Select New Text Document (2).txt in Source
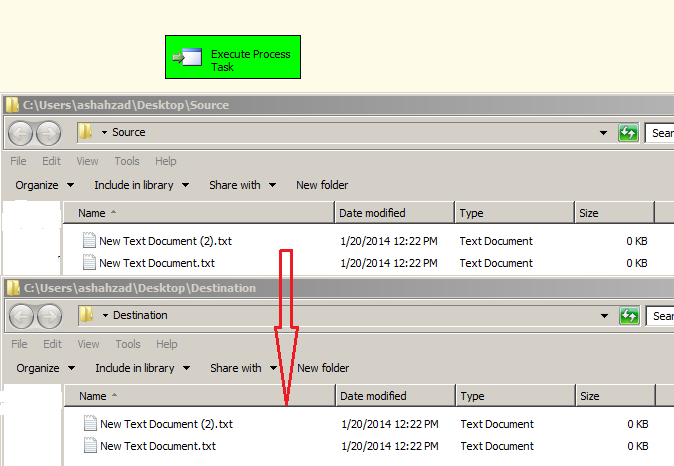 coord(165,241)
